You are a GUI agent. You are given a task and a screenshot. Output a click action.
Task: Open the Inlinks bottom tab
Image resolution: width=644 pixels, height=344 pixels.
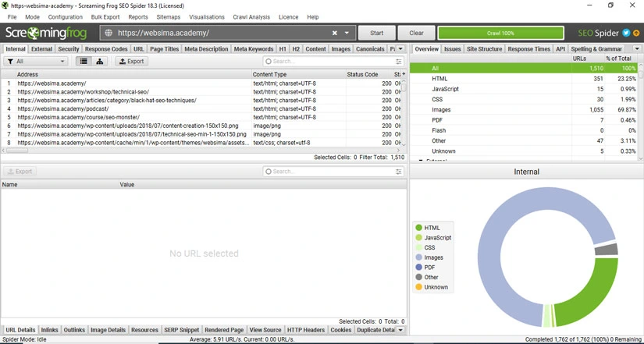coord(50,330)
